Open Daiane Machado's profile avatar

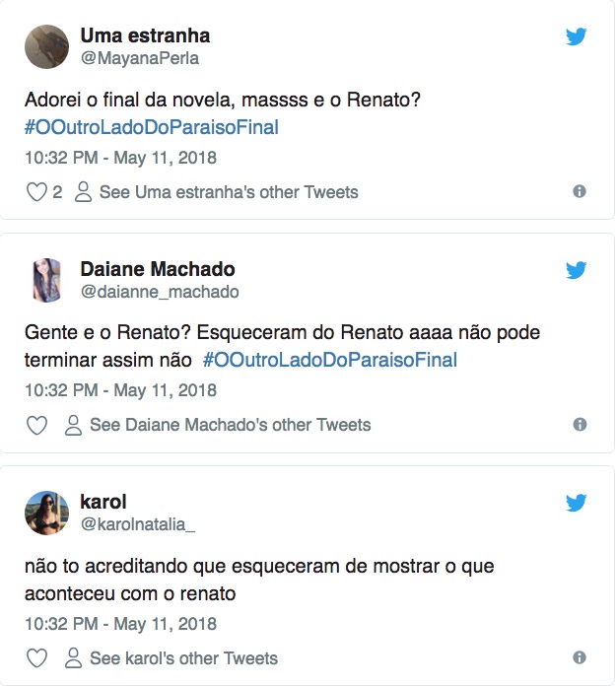click(x=46, y=280)
